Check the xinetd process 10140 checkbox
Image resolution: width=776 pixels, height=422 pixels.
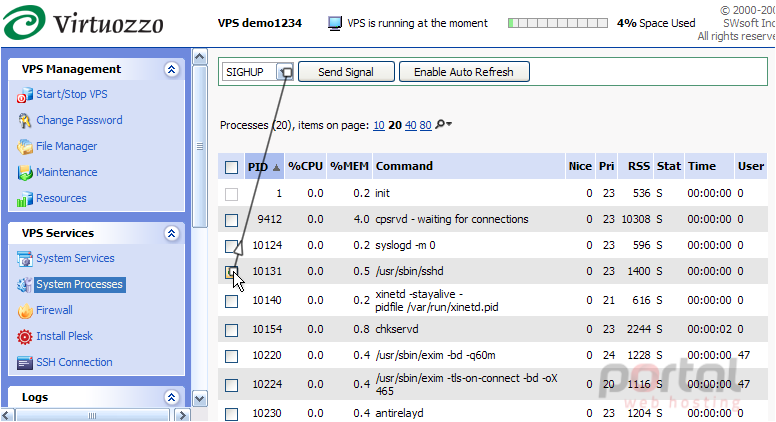(231, 301)
